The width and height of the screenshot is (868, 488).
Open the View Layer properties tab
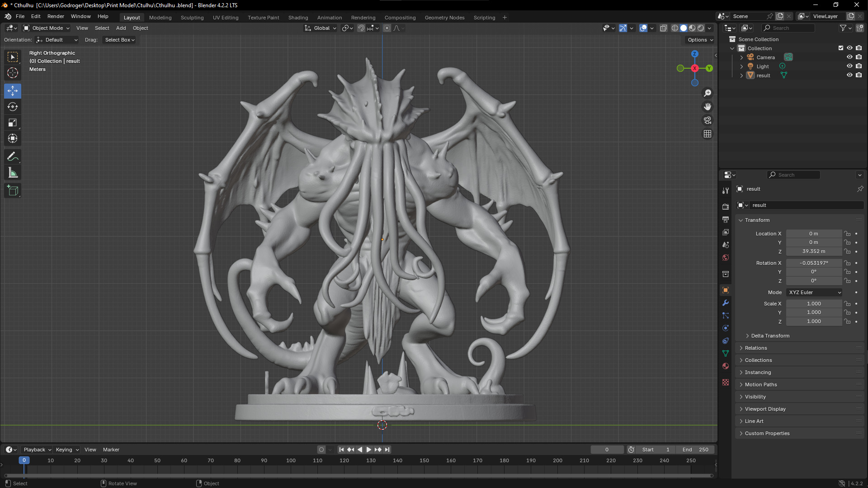coord(726,232)
